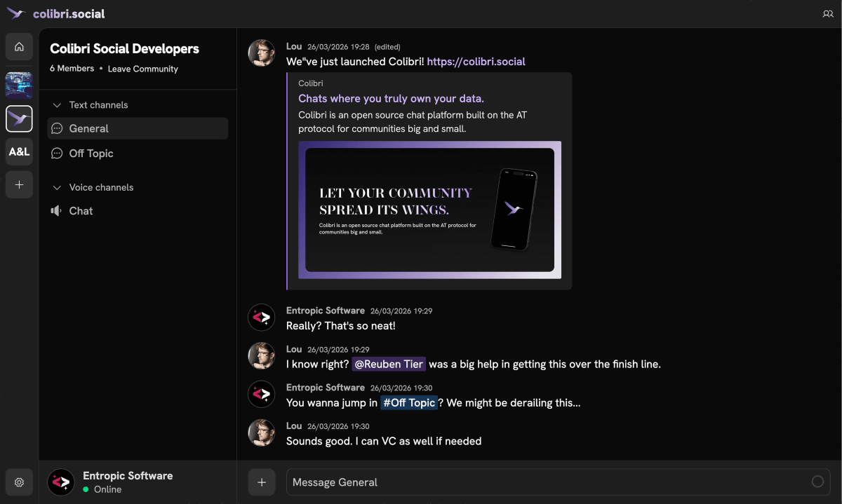Open the https://colibri.social link

click(x=476, y=62)
